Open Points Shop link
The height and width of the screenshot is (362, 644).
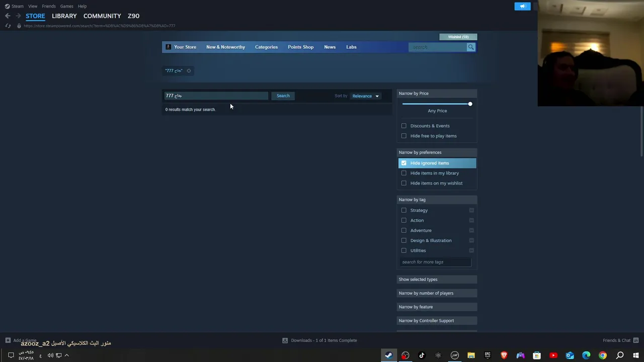pos(300,47)
